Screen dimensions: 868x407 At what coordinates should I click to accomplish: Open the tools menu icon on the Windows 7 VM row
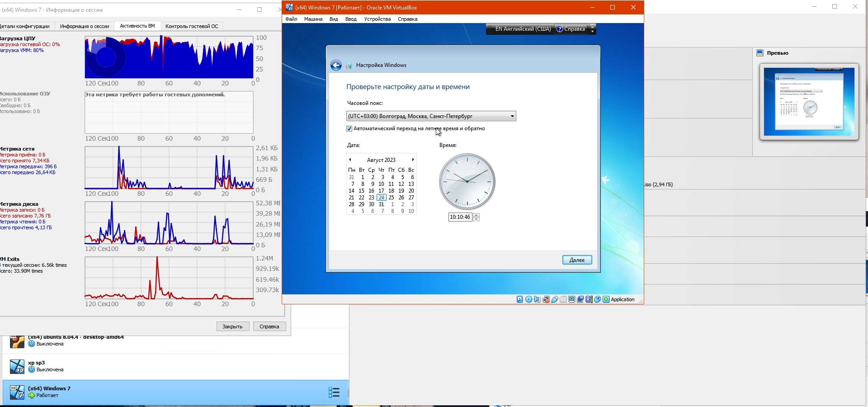click(x=334, y=393)
